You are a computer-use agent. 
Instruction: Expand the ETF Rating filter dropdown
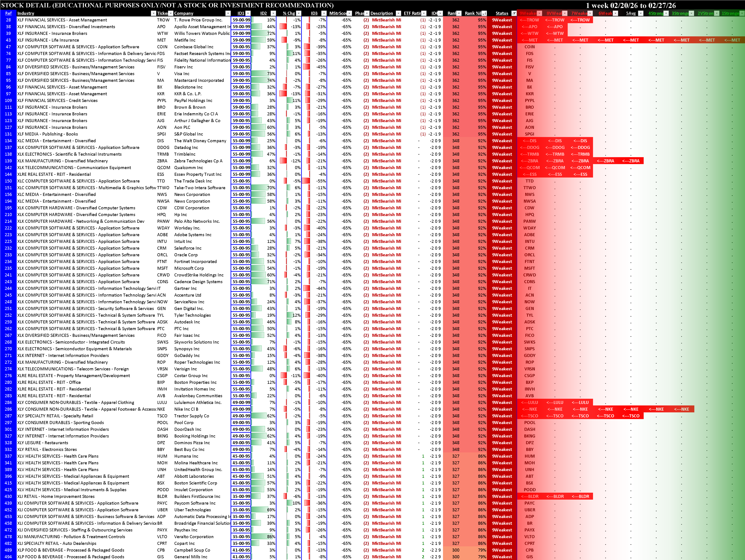tap(424, 13)
